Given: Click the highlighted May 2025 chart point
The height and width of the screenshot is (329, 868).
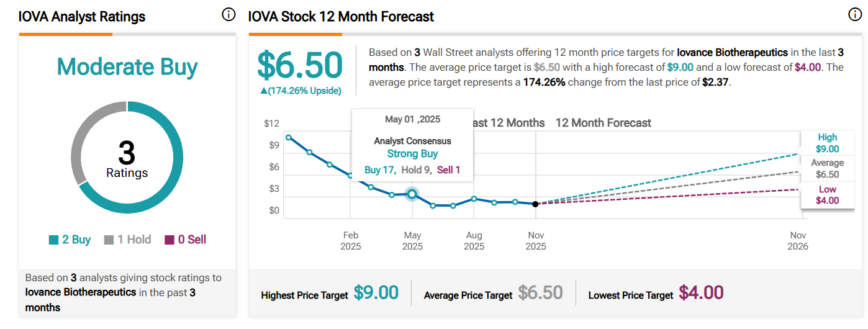Looking at the screenshot, I should click(412, 194).
